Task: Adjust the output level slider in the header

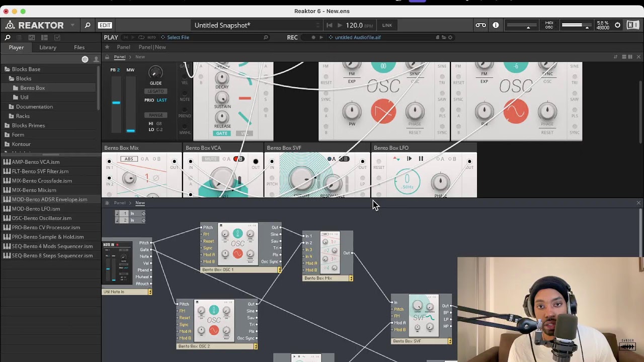Action: click(577, 25)
